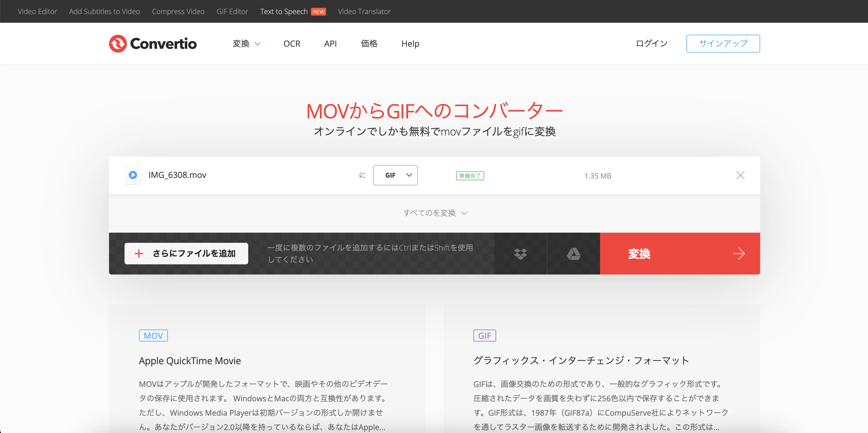Add files from Dropbox icon
The width and height of the screenshot is (868, 433).
(x=521, y=254)
